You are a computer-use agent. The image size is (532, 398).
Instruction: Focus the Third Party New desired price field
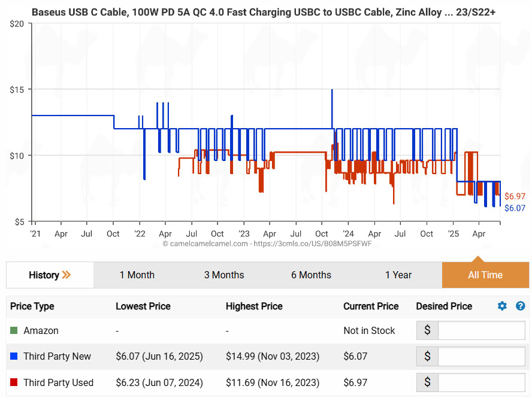[x=481, y=357]
